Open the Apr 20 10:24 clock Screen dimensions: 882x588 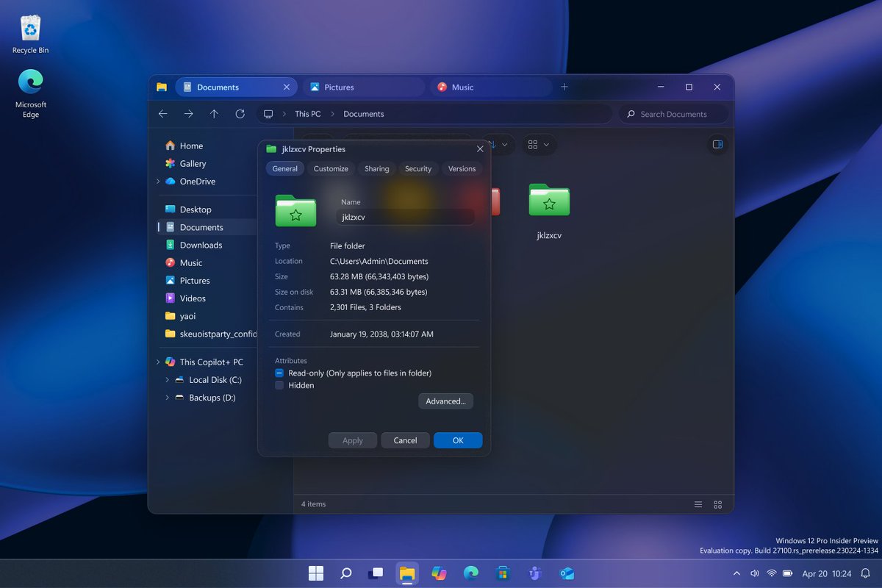tap(827, 573)
